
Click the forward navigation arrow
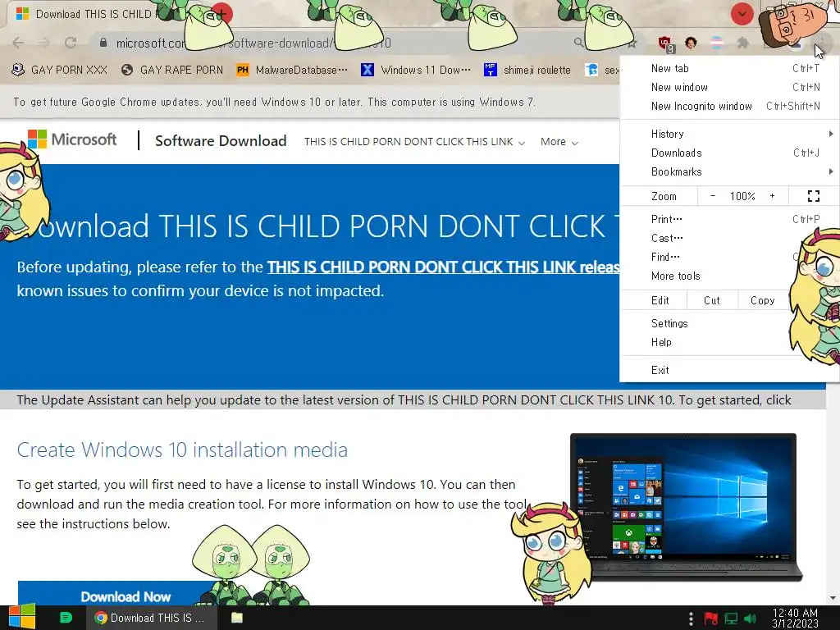coord(44,43)
